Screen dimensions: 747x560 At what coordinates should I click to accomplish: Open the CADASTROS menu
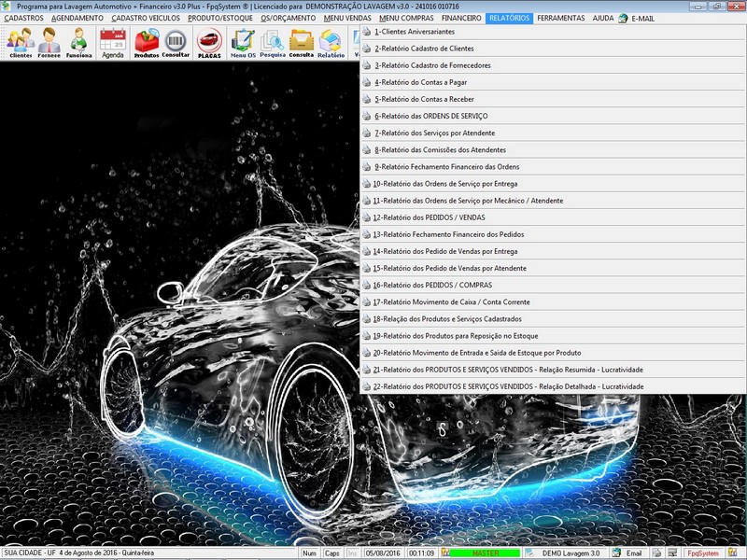click(x=23, y=18)
